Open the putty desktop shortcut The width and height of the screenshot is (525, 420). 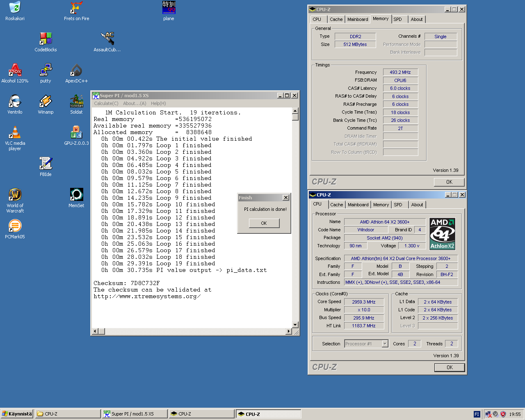[46, 73]
